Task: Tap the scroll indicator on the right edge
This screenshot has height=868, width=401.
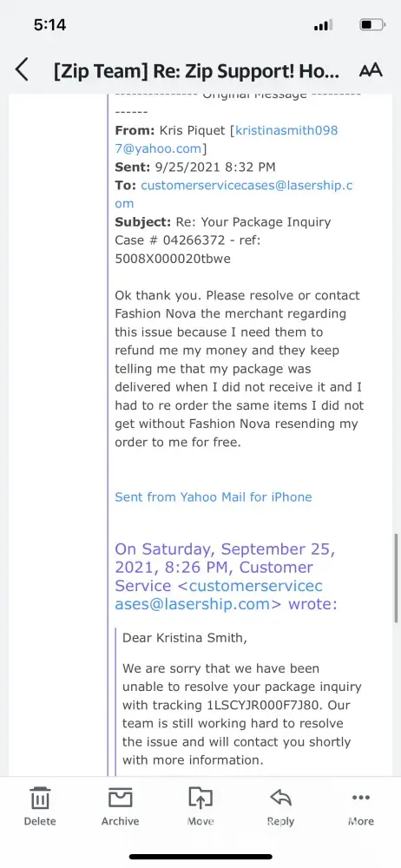Action: click(x=396, y=578)
